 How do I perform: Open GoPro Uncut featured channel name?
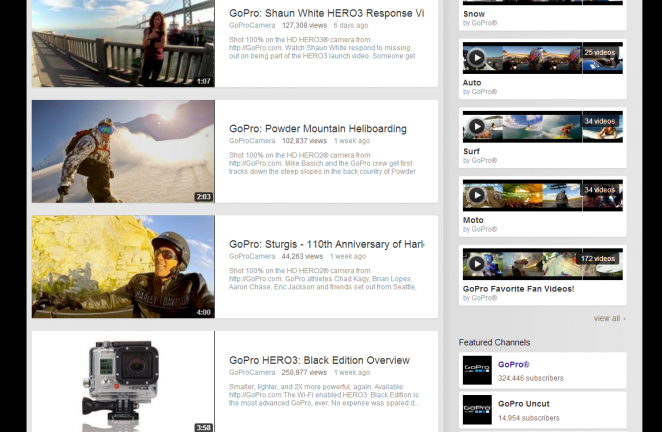click(x=524, y=404)
